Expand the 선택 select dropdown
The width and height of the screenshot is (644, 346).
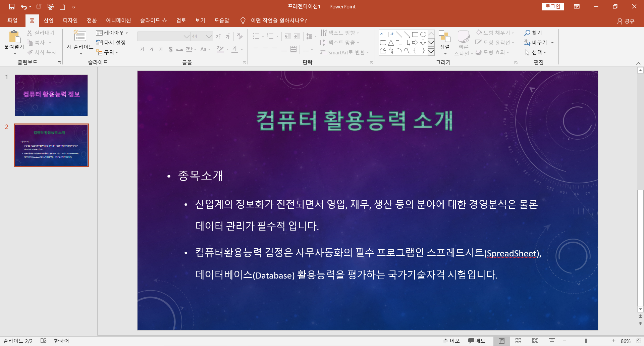[x=536, y=52]
